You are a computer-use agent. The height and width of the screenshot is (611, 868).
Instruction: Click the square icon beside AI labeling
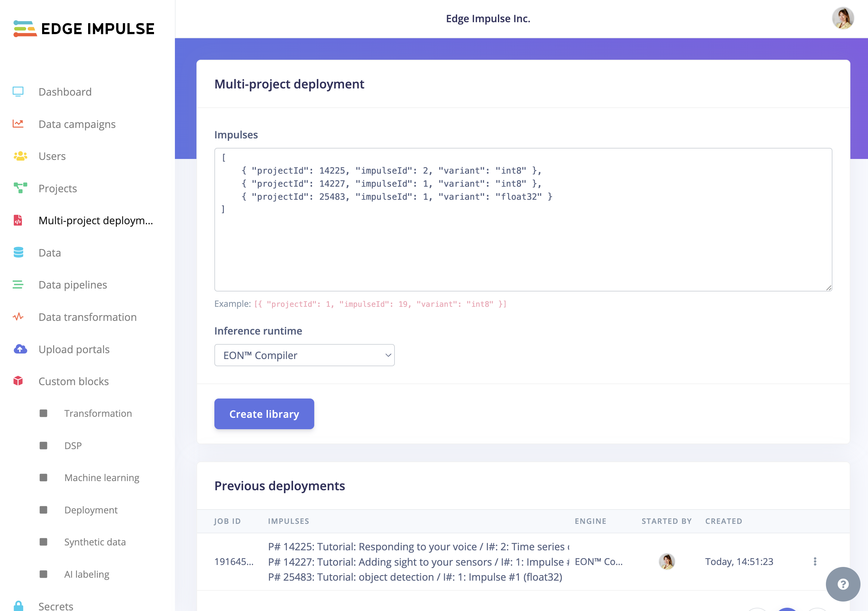click(x=43, y=574)
